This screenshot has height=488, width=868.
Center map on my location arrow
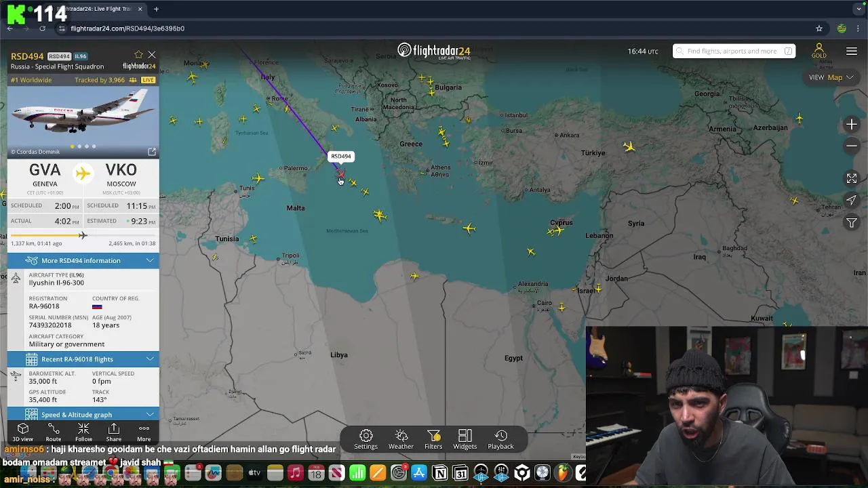[852, 200]
